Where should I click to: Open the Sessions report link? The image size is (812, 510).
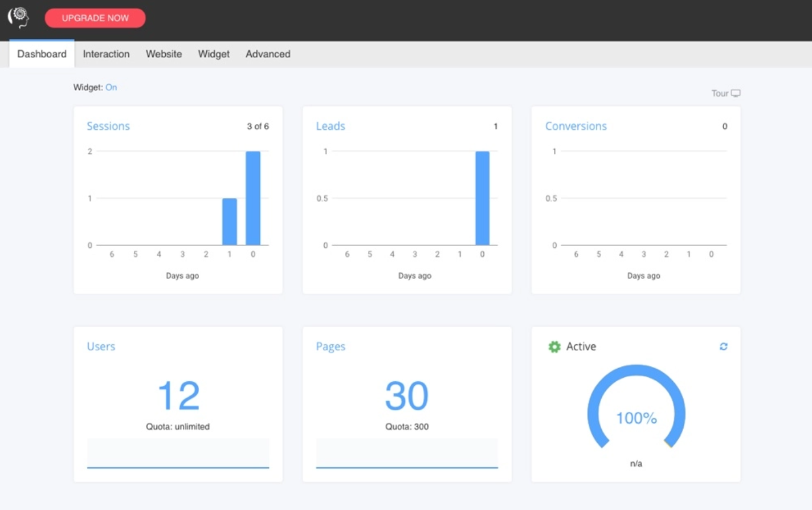(x=108, y=126)
